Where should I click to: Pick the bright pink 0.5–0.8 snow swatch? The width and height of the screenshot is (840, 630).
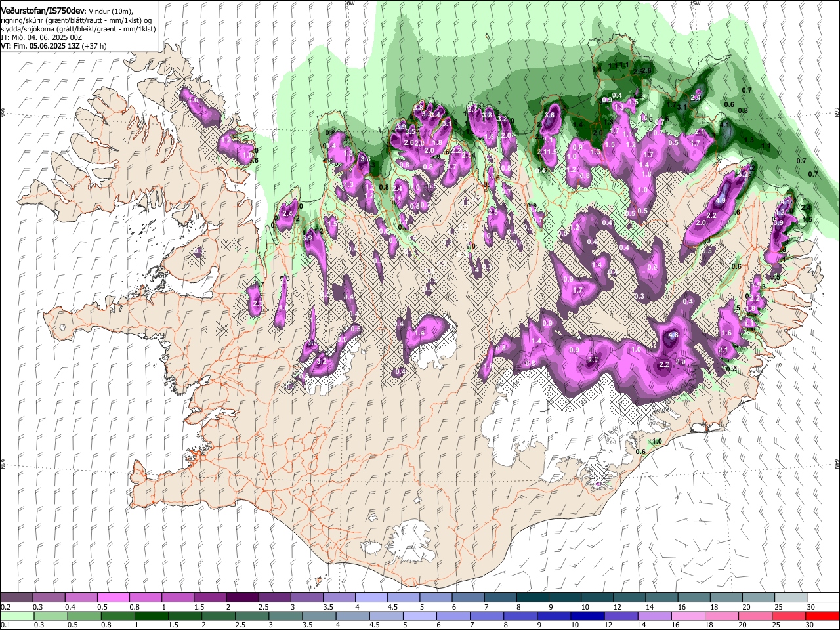(114, 597)
